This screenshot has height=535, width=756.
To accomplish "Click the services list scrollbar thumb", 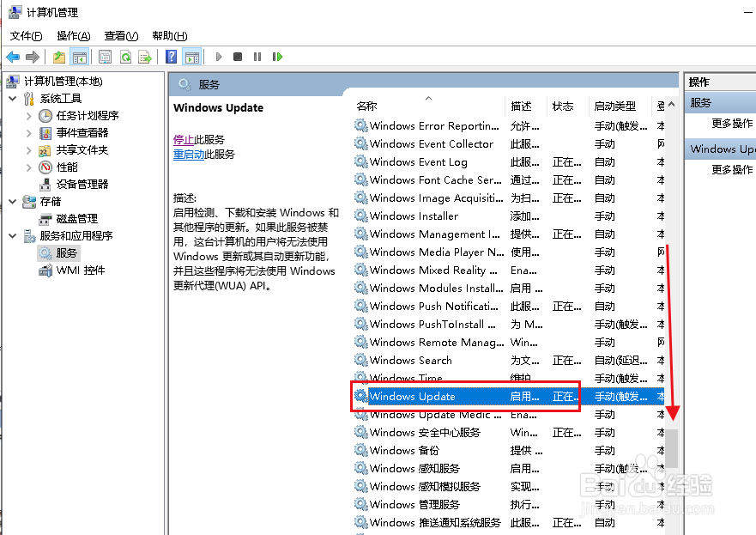I will pos(672,448).
